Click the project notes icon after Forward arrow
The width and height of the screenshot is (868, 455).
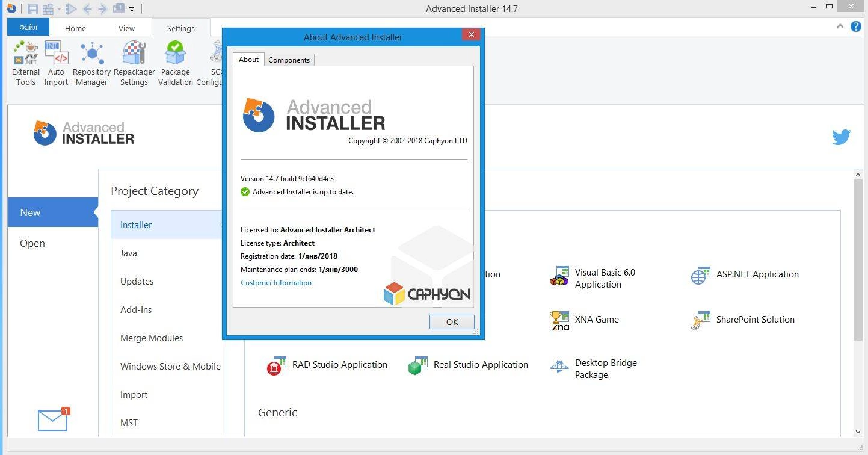pos(119,8)
